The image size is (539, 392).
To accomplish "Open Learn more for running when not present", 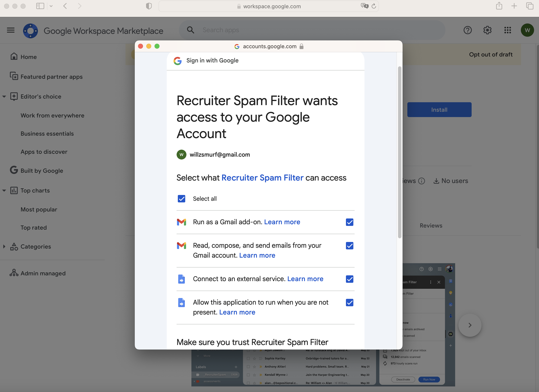I will pyautogui.click(x=237, y=312).
